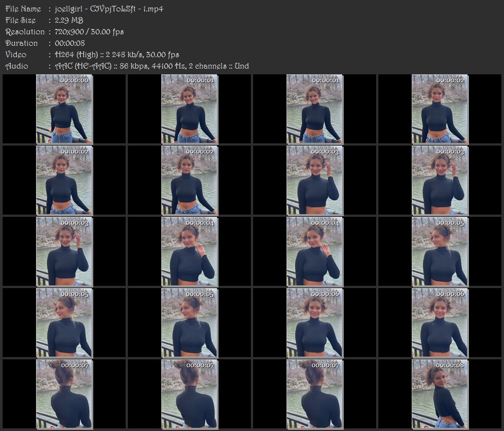This screenshot has height=431, width=504.
Task: Pick the second 00:00:04 thumbnail
Action: coord(315,252)
